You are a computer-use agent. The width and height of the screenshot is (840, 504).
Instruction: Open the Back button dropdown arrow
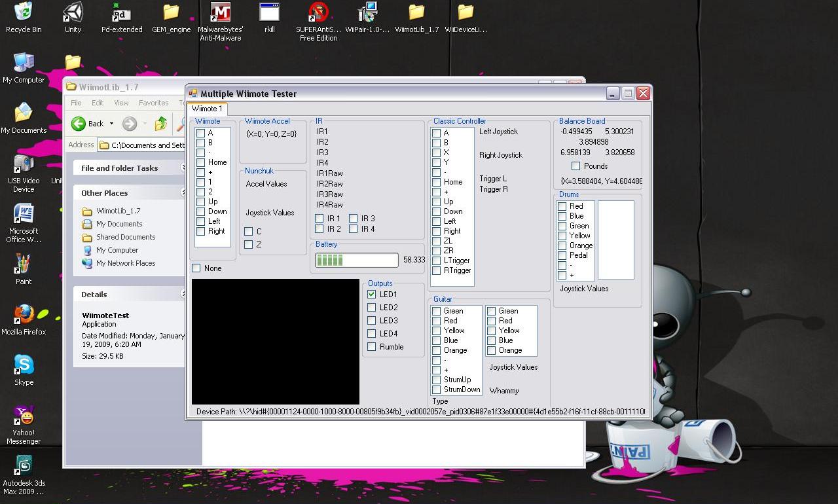point(111,123)
